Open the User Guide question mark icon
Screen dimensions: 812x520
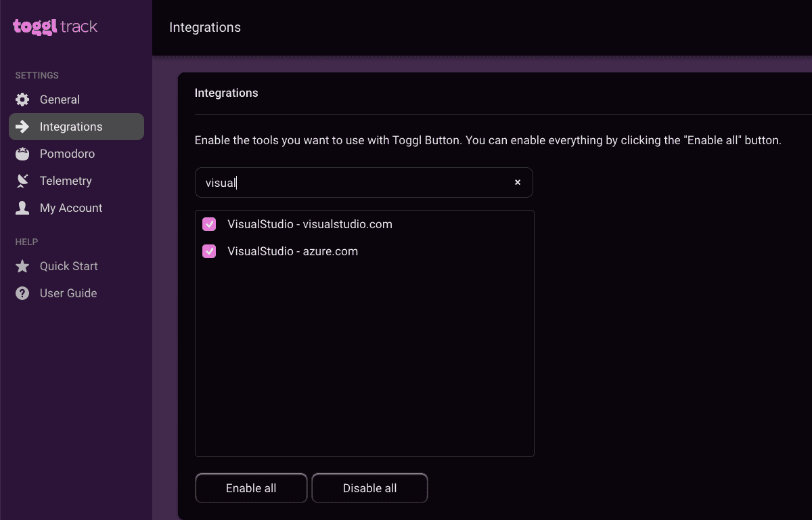(x=22, y=292)
